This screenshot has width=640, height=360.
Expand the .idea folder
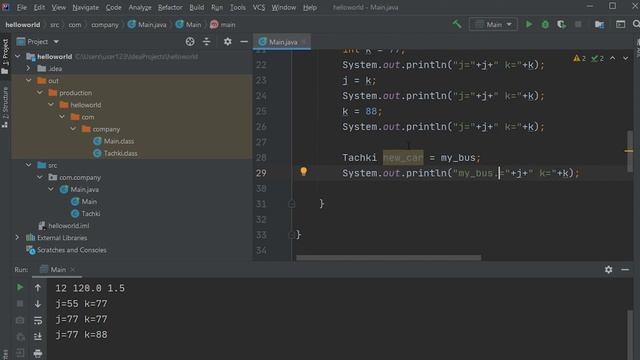29,69
